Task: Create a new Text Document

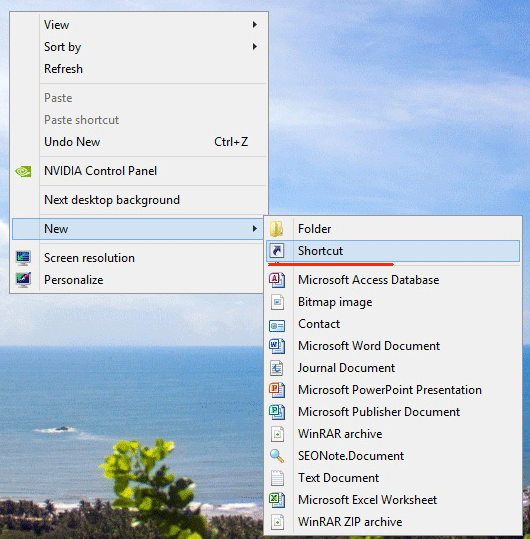Action: (393, 478)
